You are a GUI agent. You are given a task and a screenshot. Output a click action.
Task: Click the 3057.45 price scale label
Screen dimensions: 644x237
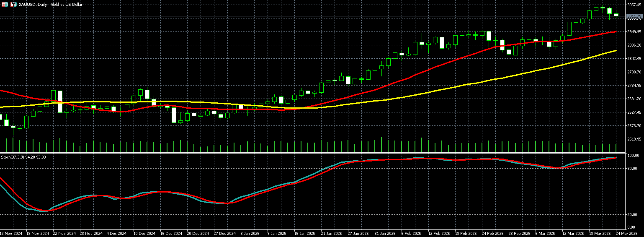pos(634,5)
